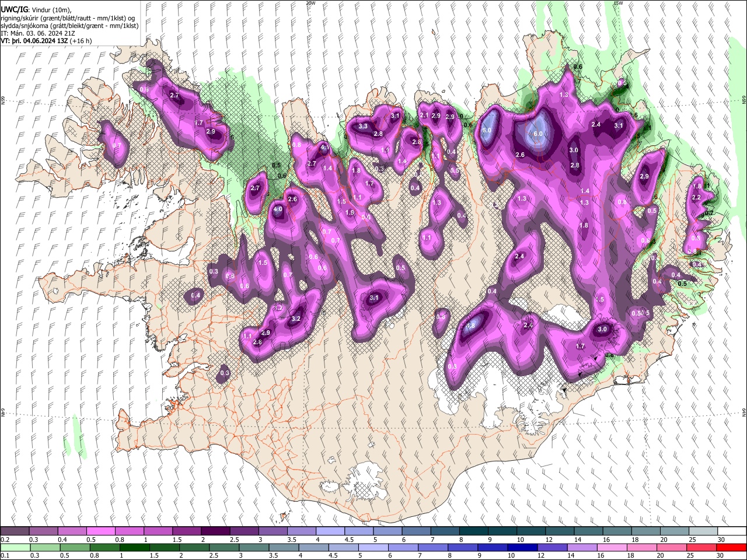Click the 14 swatch in upper legend row
Screen dimensions: 747x560
click(x=588, y=531)
